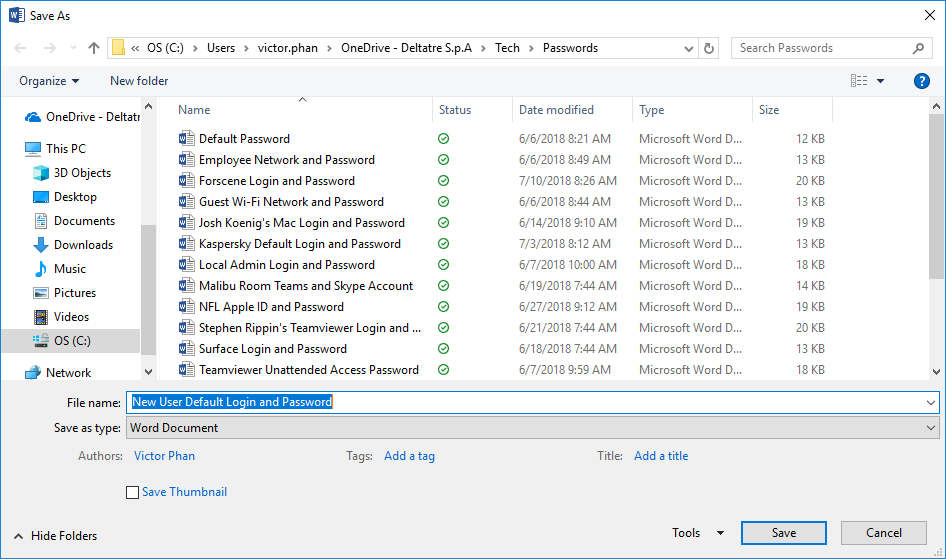Change the view layout icon

859,81
